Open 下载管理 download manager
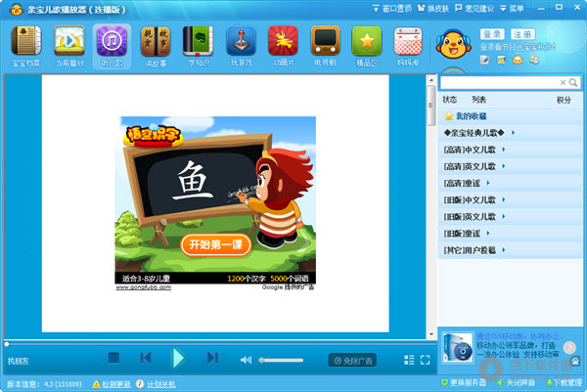The image size is (587, 392). point(564,382)
